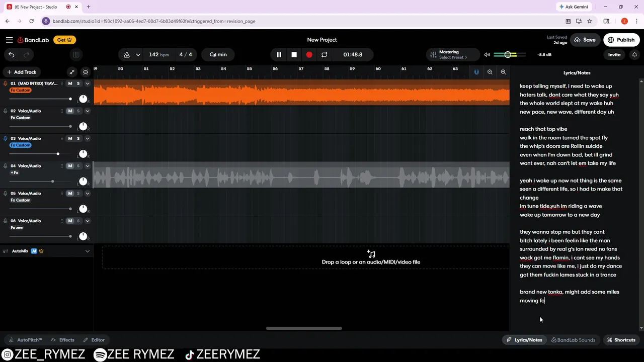The width and height of the screenshot is (644, 362).
Task: Zoom in the timeline
Action: coord(503,72)
